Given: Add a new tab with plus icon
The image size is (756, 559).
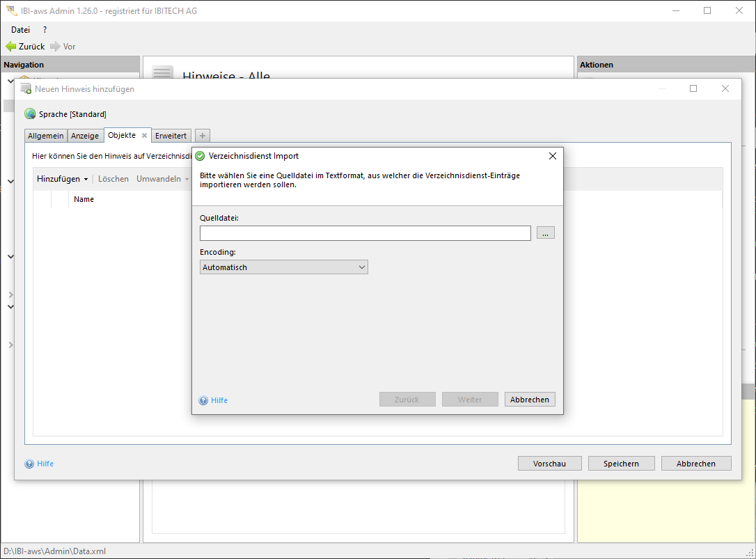Looking at the screenshot, I should [203, 136].
